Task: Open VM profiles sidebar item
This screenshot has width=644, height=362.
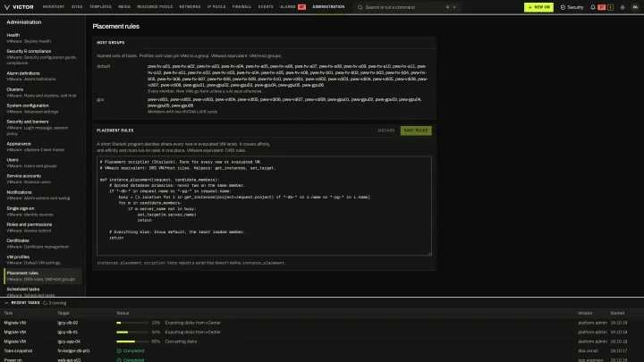Action: click(42, 260)
